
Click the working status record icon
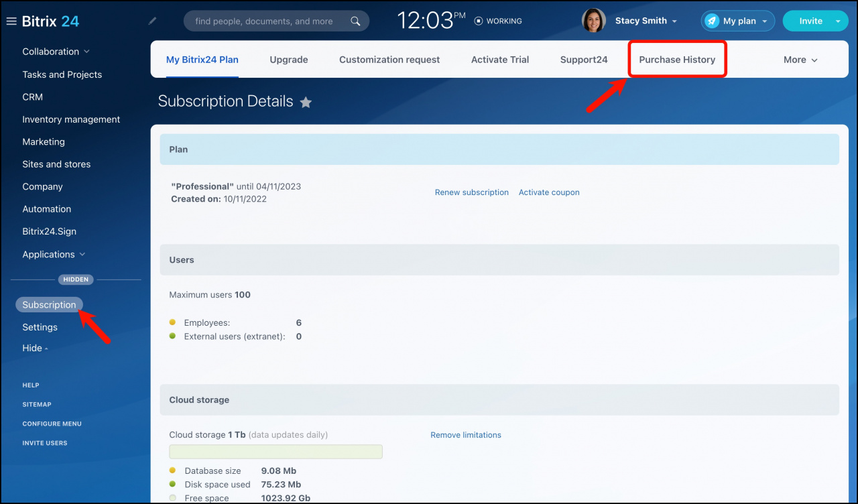pos(479,21)
